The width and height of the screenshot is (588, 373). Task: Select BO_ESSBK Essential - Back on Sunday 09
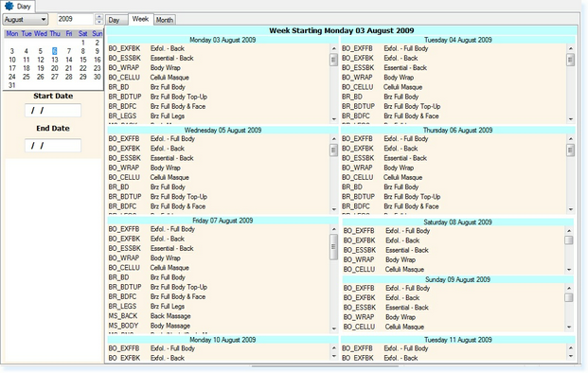click(454, 308)
